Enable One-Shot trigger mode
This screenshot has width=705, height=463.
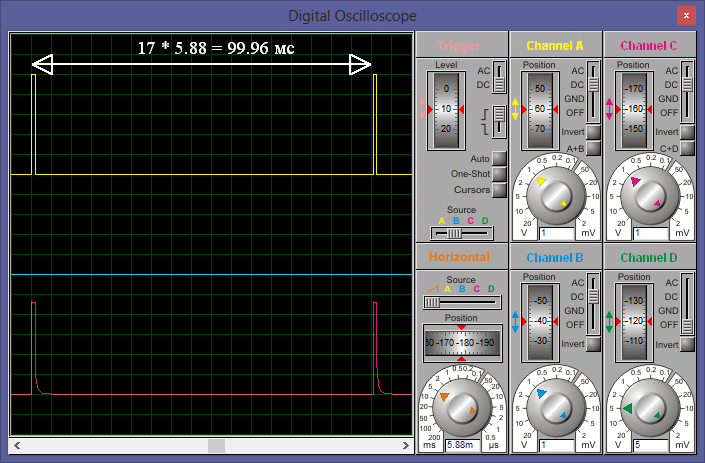pyautogui.click(x=499, y=174)
